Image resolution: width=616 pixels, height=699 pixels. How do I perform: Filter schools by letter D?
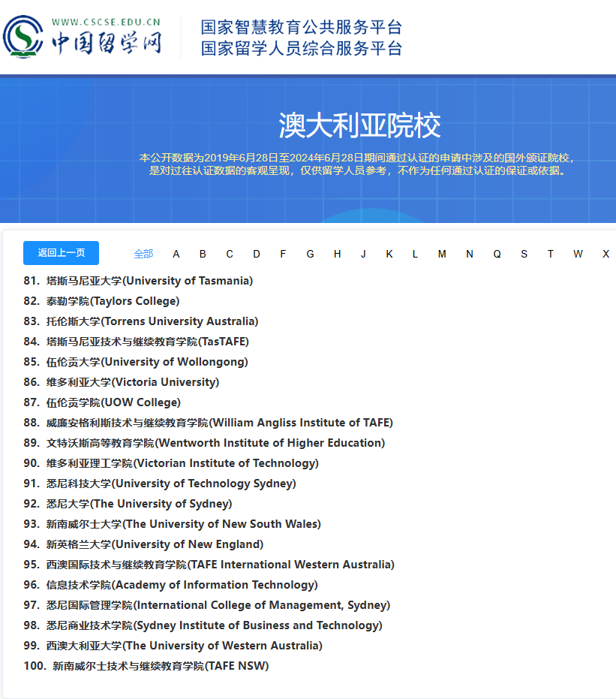pos(257,254)
